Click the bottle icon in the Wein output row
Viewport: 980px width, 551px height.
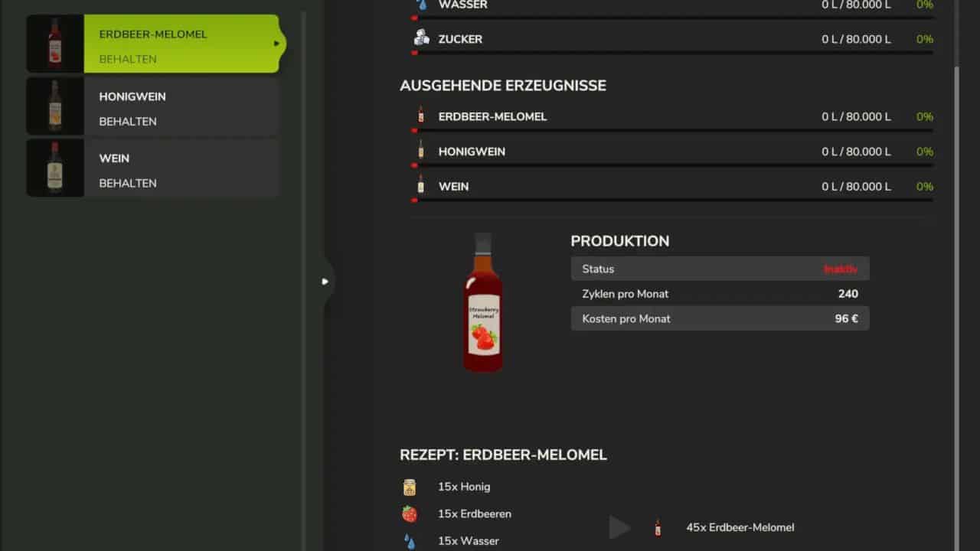(x=420, y=186)
